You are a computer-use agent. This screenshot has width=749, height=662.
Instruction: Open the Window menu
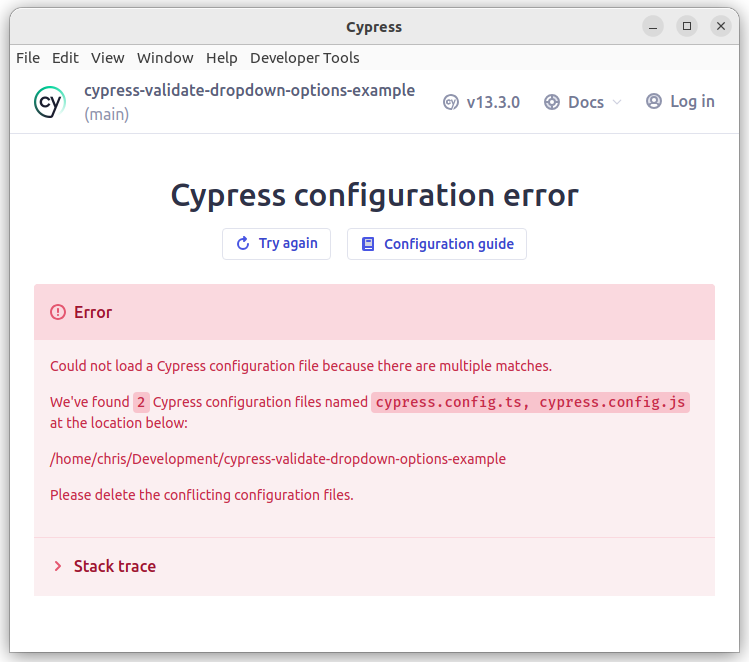coord(165,58)
